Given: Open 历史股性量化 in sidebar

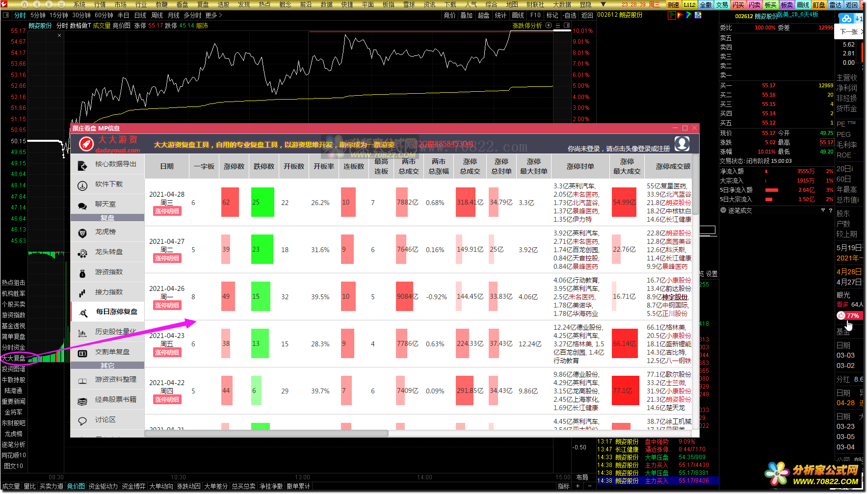Looking at the screenshot, I should coord(107,332).
